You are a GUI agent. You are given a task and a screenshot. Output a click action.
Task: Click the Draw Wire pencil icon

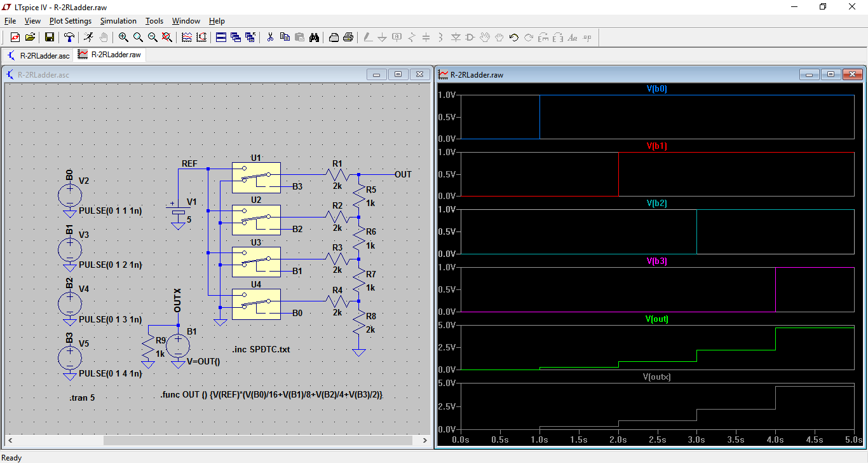(368, 38)
